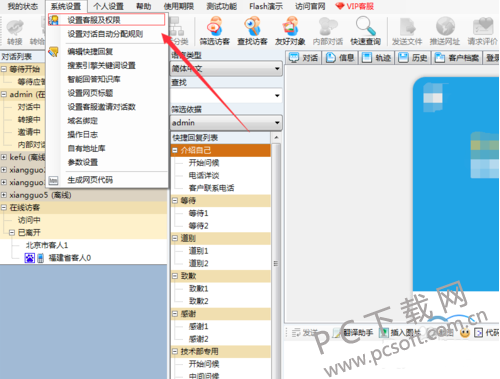Open 使用期限 menu
500x379 pixels.
(x=179, y=6)
